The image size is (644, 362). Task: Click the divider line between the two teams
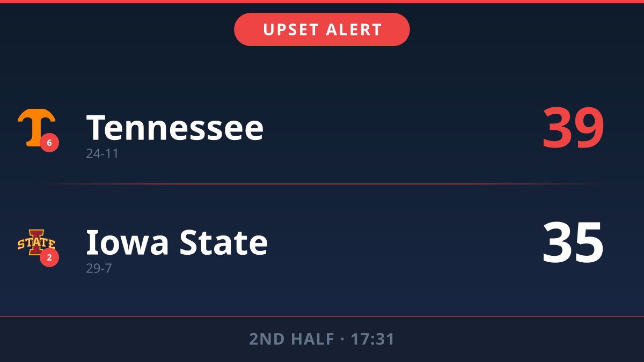tap(322, 184)
